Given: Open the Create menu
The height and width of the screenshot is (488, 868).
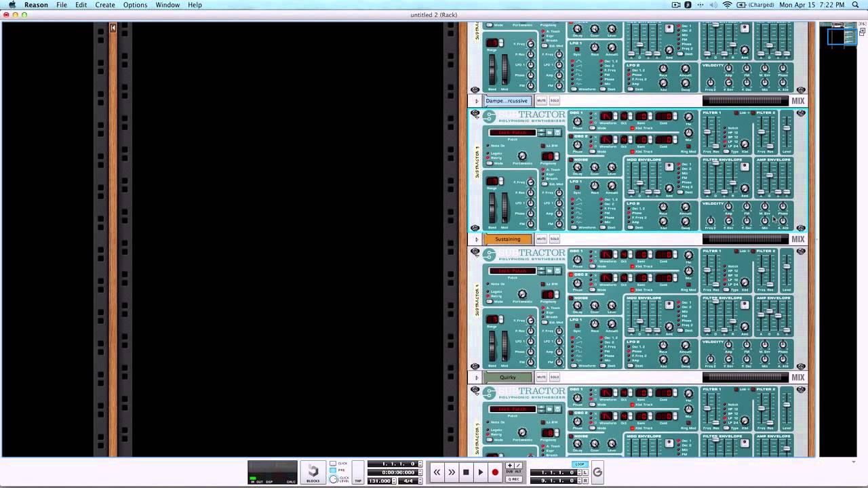Looking at the screenshot, I should (105, 5).
